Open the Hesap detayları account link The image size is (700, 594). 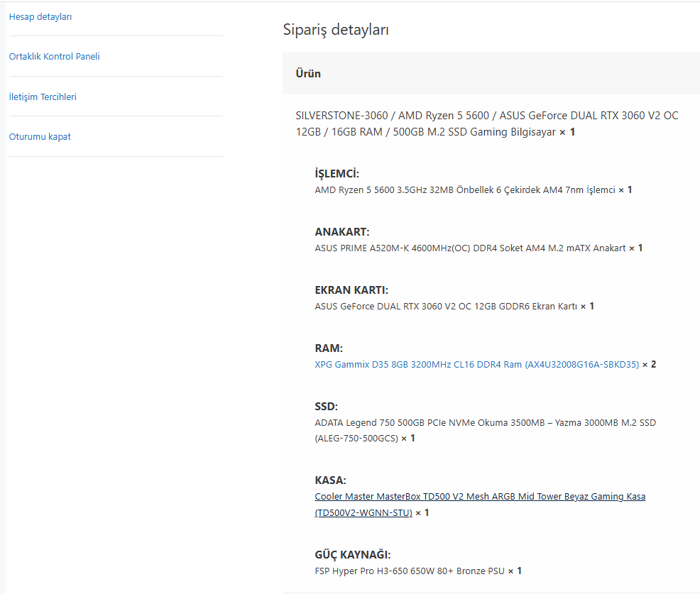[40, 17]
